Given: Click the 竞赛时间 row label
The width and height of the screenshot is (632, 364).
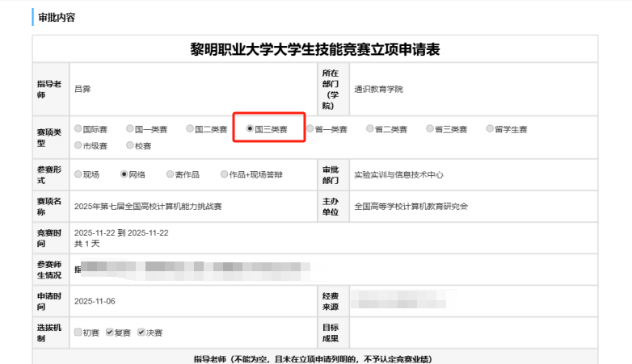Looking at the screenshot, I should [49, 238].
